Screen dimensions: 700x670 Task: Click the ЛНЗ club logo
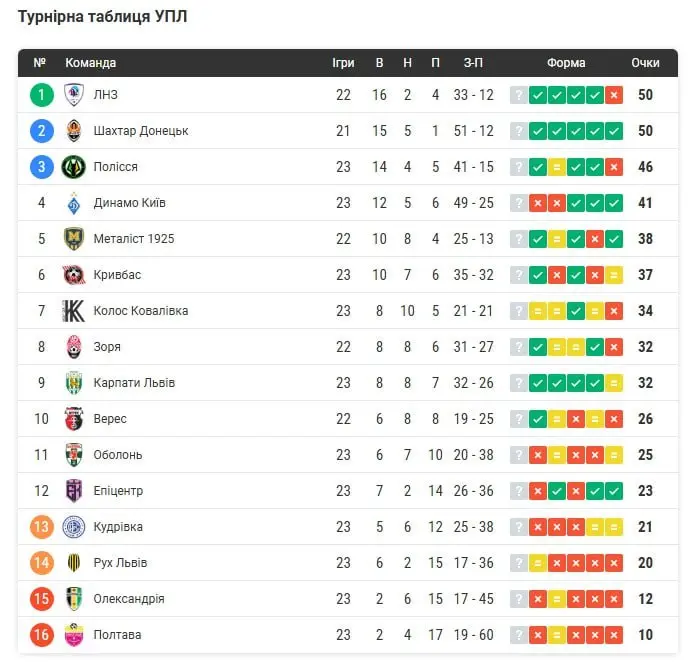click(74, 95)
